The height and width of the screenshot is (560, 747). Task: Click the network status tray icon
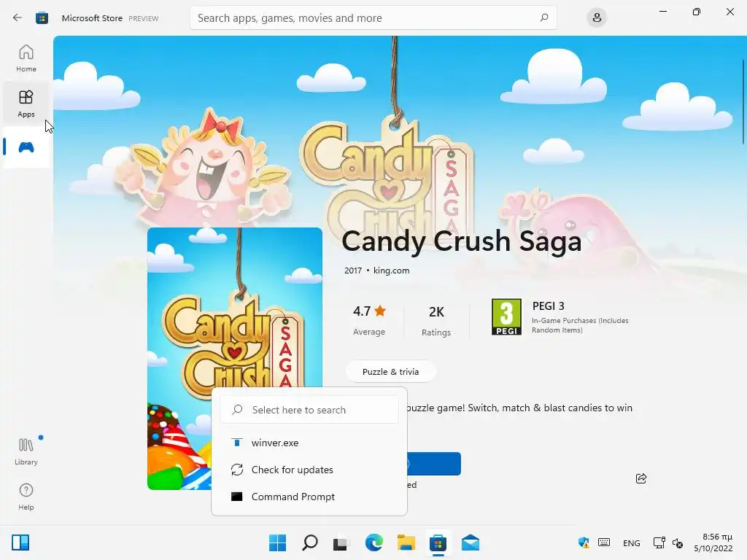pyautogui.click(x=659, y=542)
